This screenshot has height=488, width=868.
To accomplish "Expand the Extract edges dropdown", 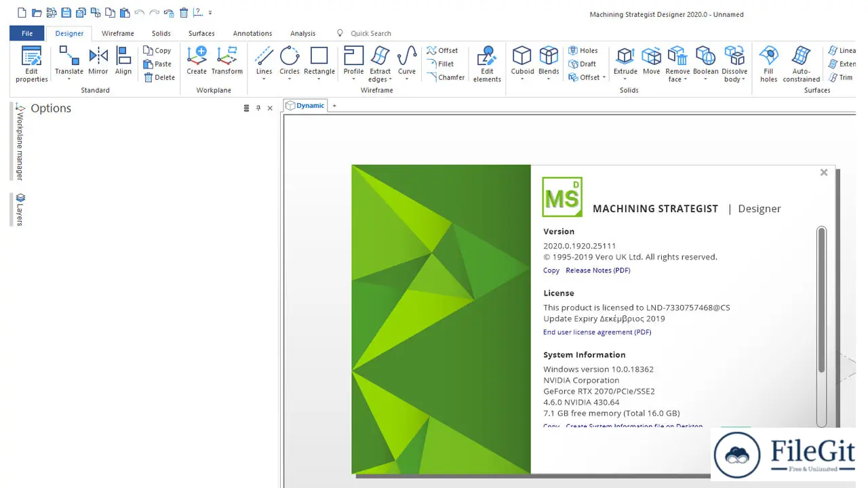I will pyautogui.click(x=390, y=80).
